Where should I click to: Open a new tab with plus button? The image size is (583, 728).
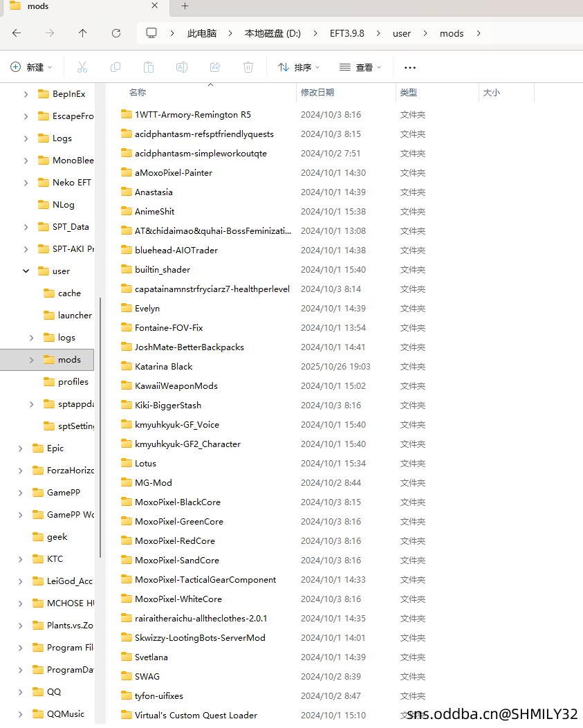coord(185,6)
